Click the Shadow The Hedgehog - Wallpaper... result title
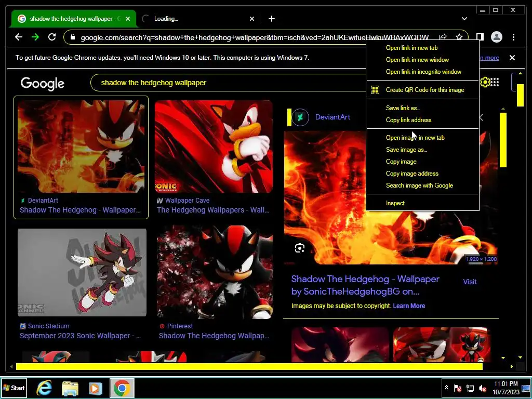532x399 pixels. click(80, 210)
